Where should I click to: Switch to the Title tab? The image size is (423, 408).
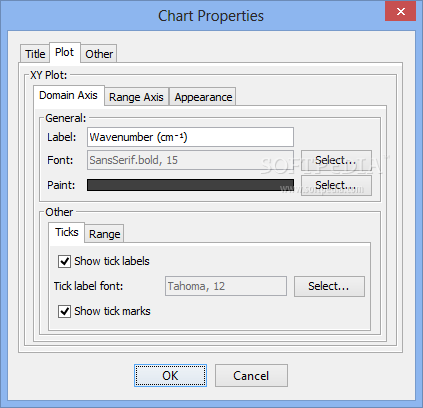35,54
